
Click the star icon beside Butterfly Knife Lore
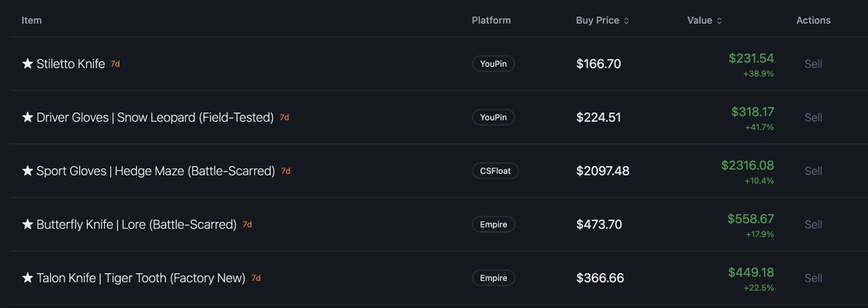28,225
